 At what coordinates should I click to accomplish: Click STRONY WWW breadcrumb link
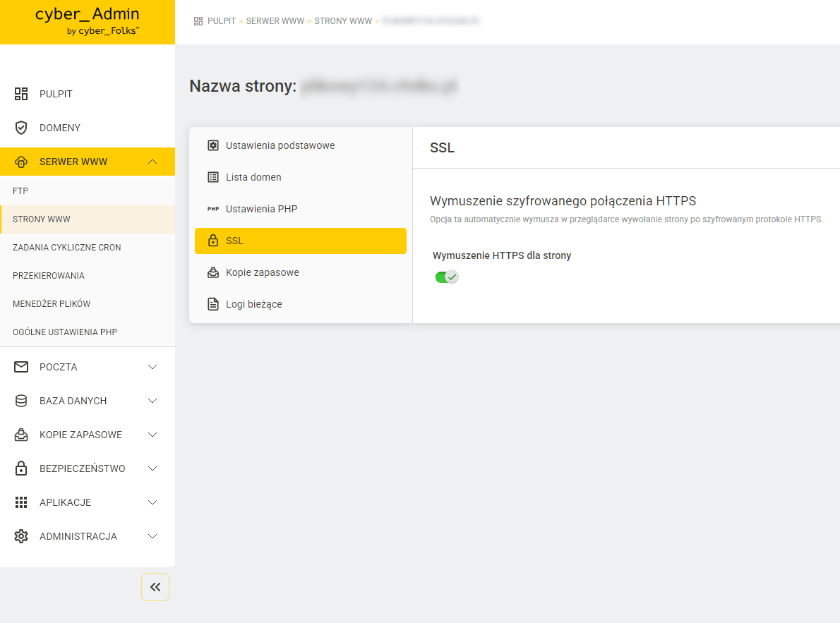[x=343, y=21]
